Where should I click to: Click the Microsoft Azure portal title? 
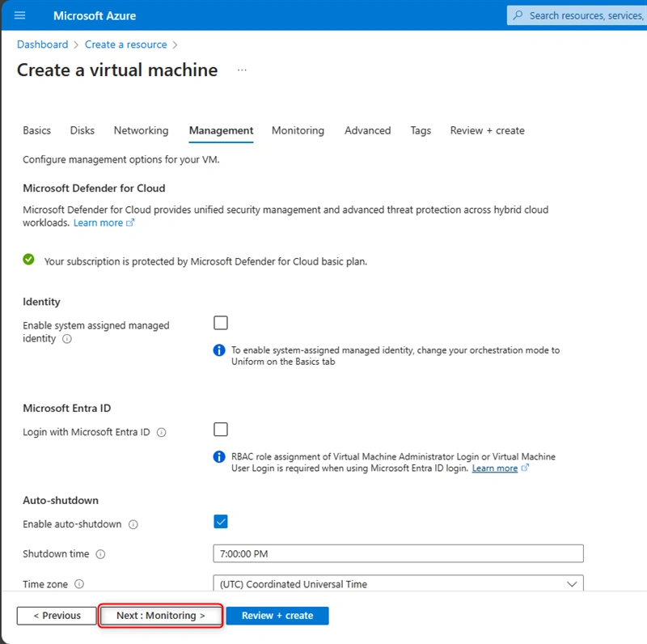[x=95, y=15]
